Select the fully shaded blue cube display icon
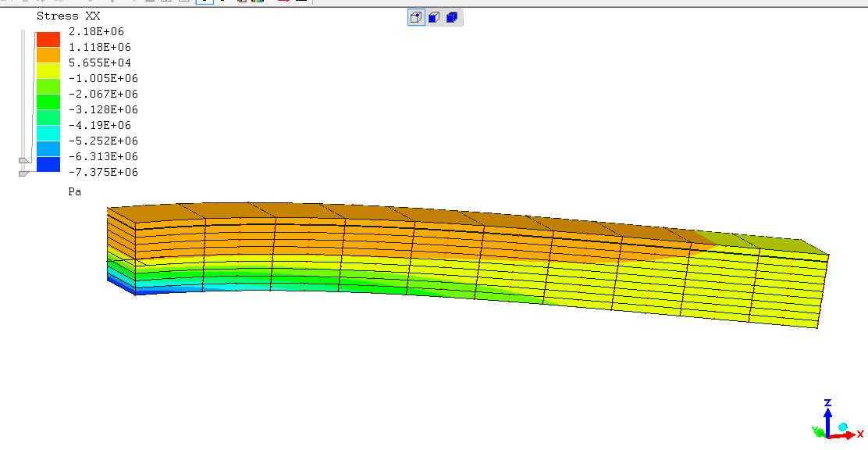Viewport: 868px width, 450px height. coord(452,18)
